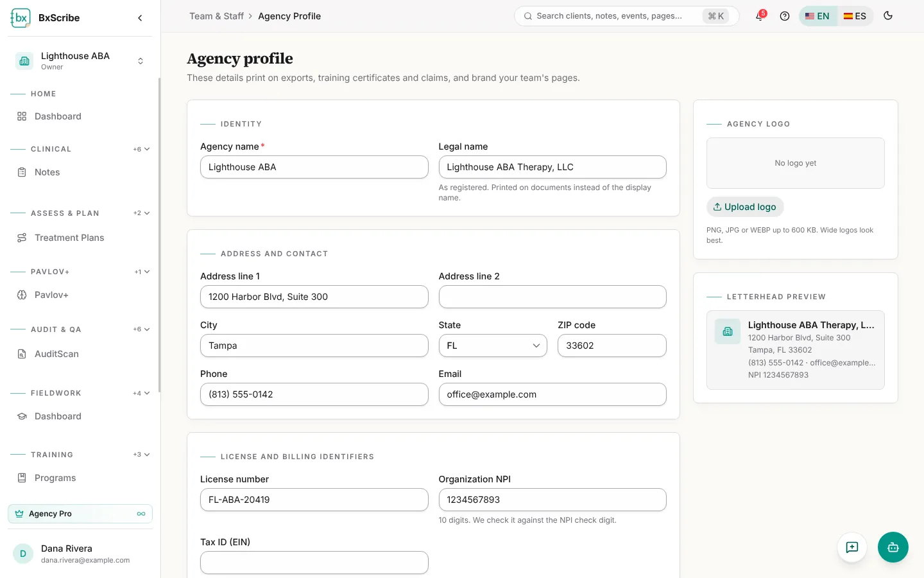Open the AI assistant robot button
924x578 pixels.
click(x=893, y=547)
